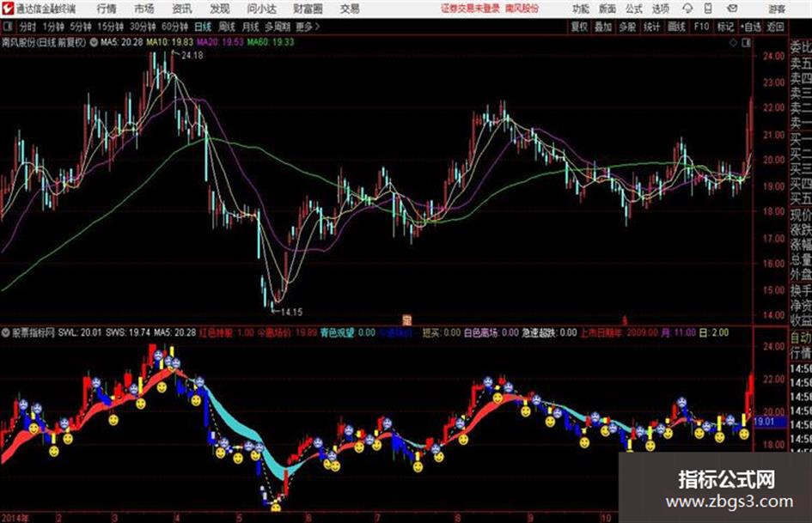The image size is (812, 523).
Task: Open the 行情 menu
Action: click(107, 9)
